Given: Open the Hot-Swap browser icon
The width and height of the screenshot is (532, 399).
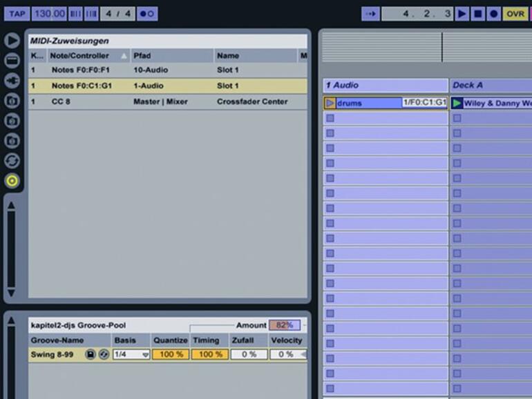Looking at the screenshot, I should (x=12, y=161).
